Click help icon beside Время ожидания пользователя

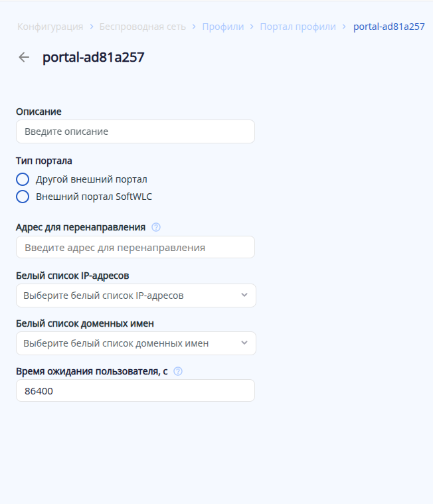tap(178, 371)
